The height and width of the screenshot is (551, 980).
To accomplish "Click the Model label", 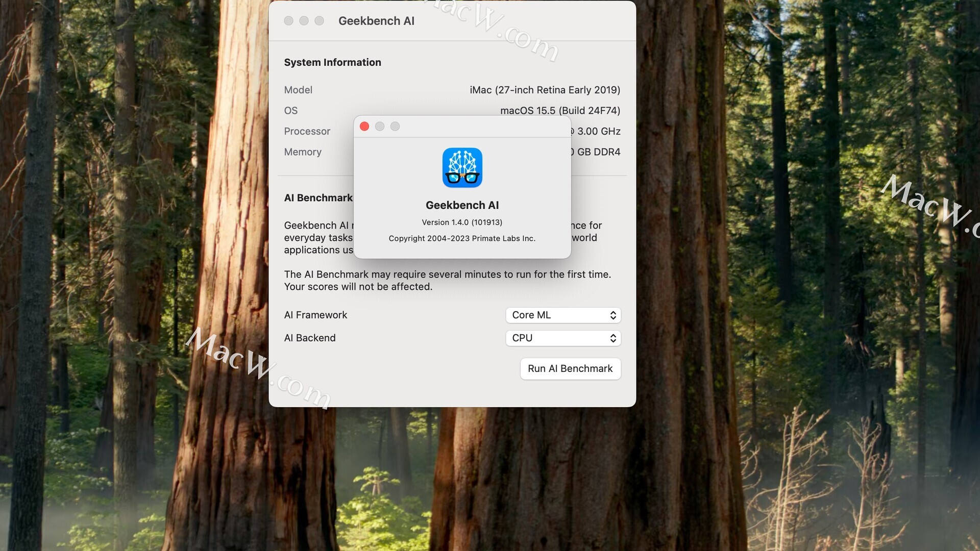I will (298, 90).
